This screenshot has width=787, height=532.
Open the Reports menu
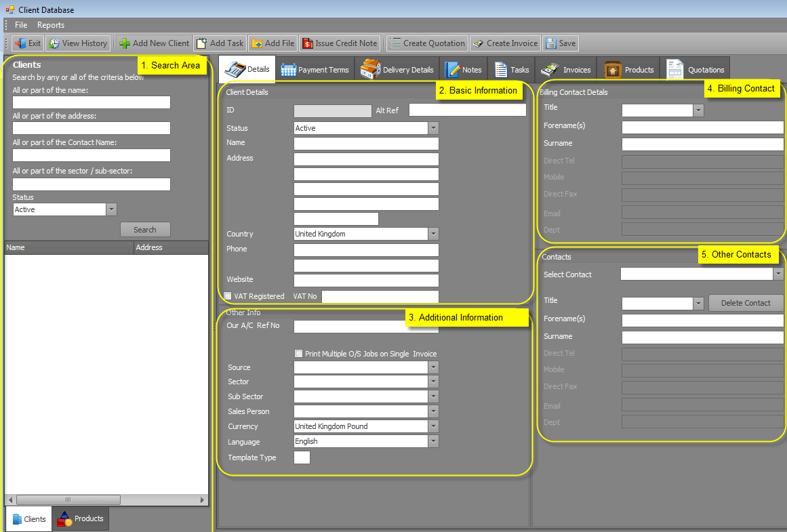pos(51,24)
